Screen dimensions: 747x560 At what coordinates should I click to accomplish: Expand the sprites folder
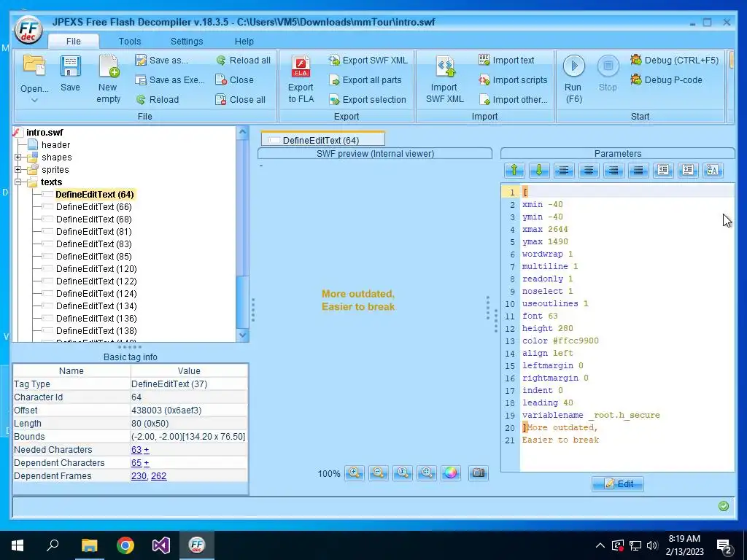[x=18, y=169]
